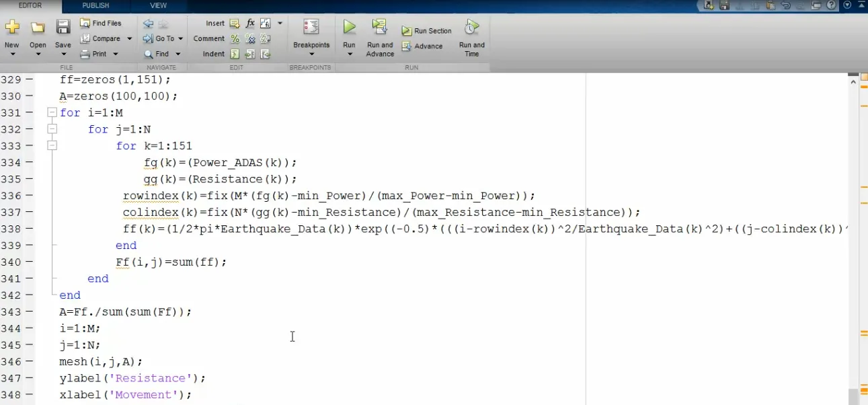Collapse the for i=1:M loop fold

pos(52,113)
